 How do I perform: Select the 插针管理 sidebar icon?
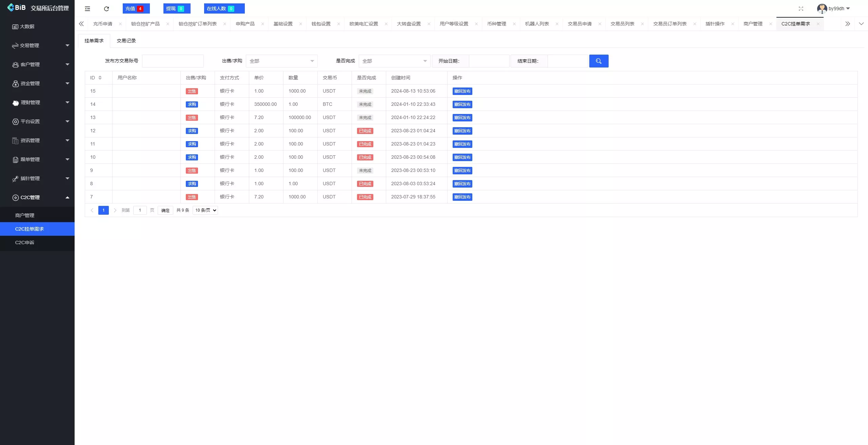(x=15, y=178)
